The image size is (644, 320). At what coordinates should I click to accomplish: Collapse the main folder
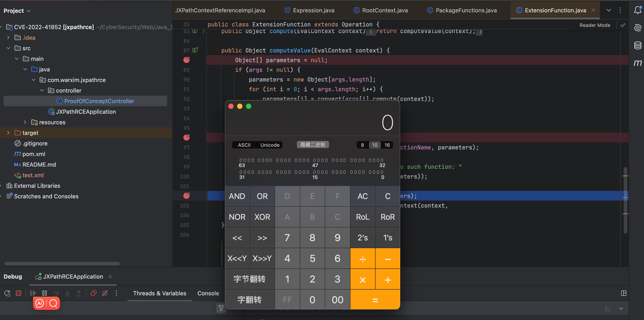point(17,58)
